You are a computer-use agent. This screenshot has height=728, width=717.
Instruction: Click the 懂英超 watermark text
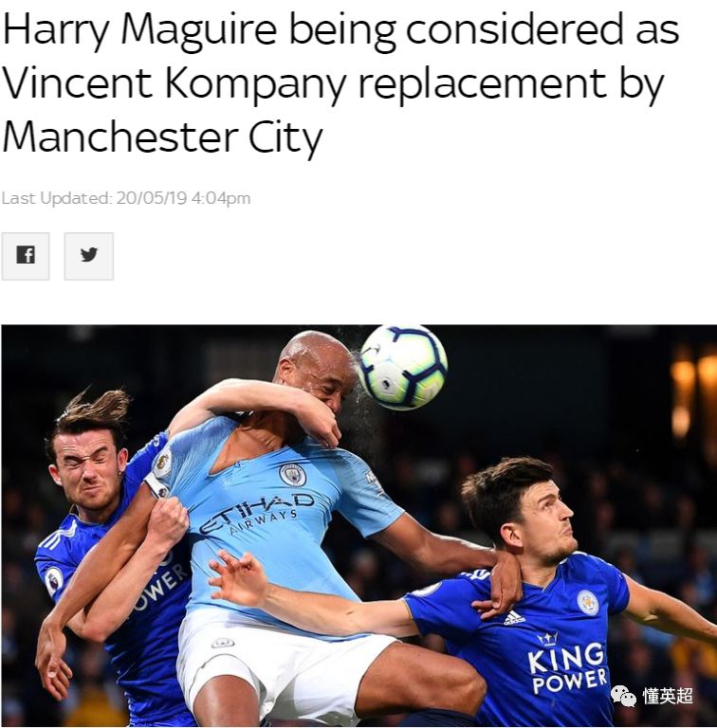pyautogui.click(x=668, y=696)
